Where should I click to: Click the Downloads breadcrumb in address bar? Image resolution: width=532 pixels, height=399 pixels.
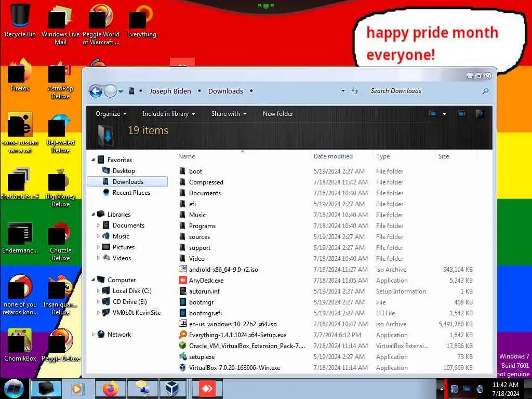[x=225, y=91]
